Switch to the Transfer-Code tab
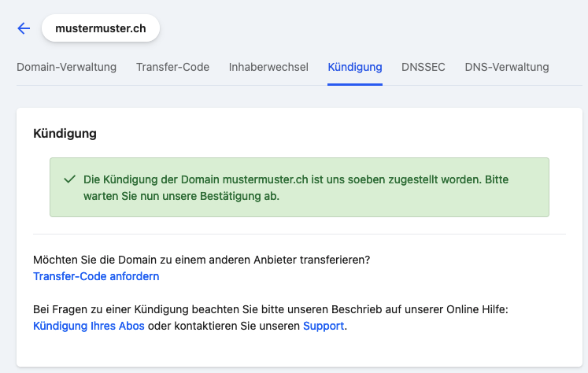 tap(172, 67)
